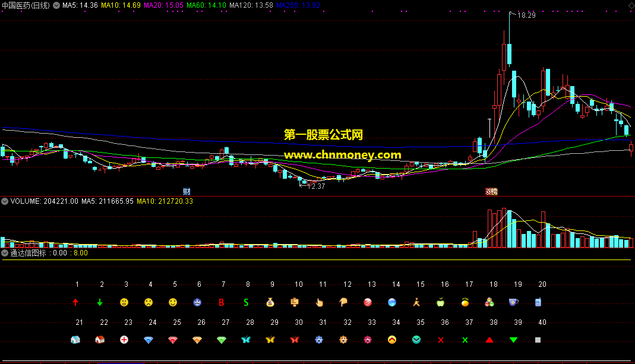This screenshot has width=635, height=364.
Task: Open the VOLUME indicator dropdown arrow
Action: [5, 201]
